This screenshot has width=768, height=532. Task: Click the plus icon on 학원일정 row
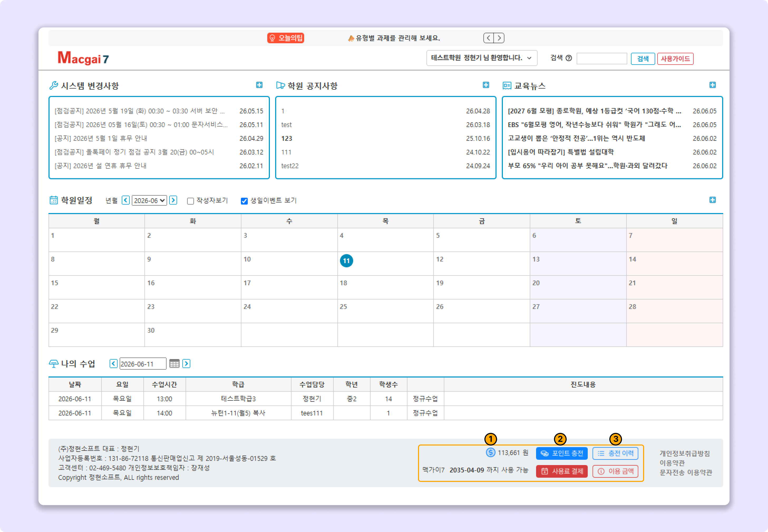pyautogui.click(x=712, y=200)
